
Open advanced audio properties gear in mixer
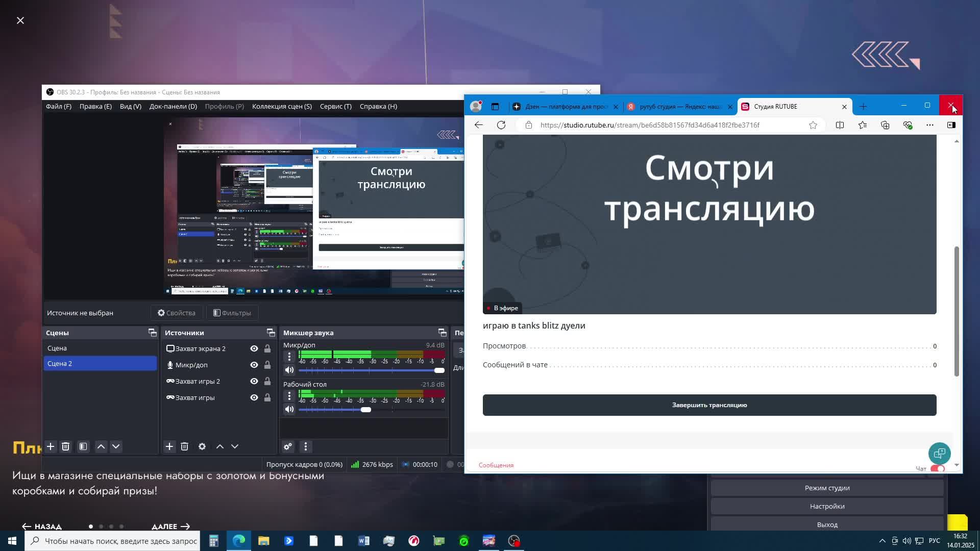(x=288, y=446)
